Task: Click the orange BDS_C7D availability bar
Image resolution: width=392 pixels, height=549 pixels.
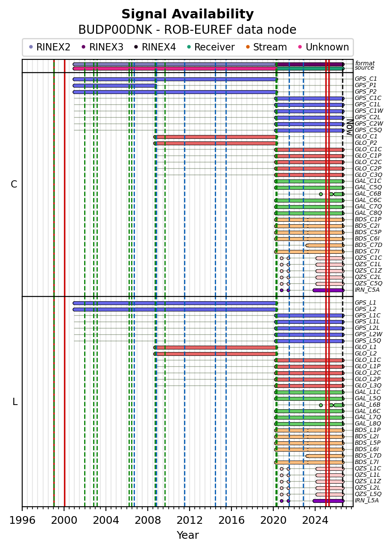Action: pyautogui.click(x=325, y=245)
